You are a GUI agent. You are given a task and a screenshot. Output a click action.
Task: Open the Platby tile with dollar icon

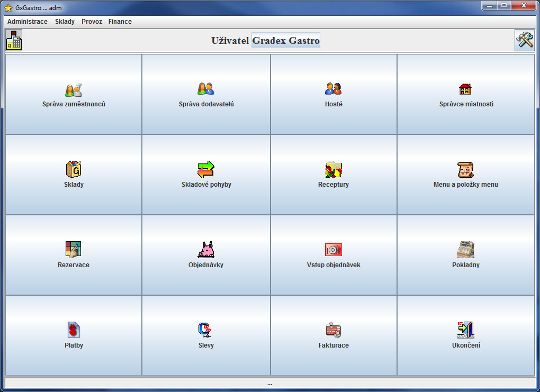pos(74,335)
